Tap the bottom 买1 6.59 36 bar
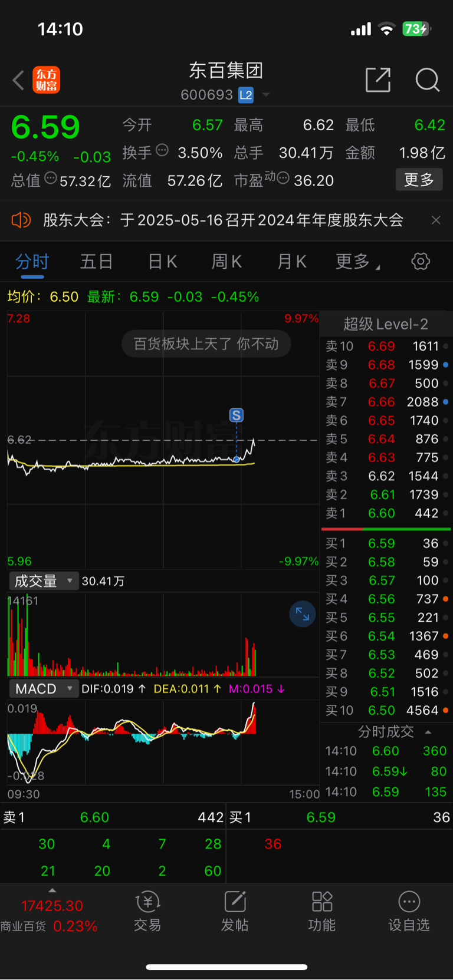453x980 pixels. pos(340,817)
